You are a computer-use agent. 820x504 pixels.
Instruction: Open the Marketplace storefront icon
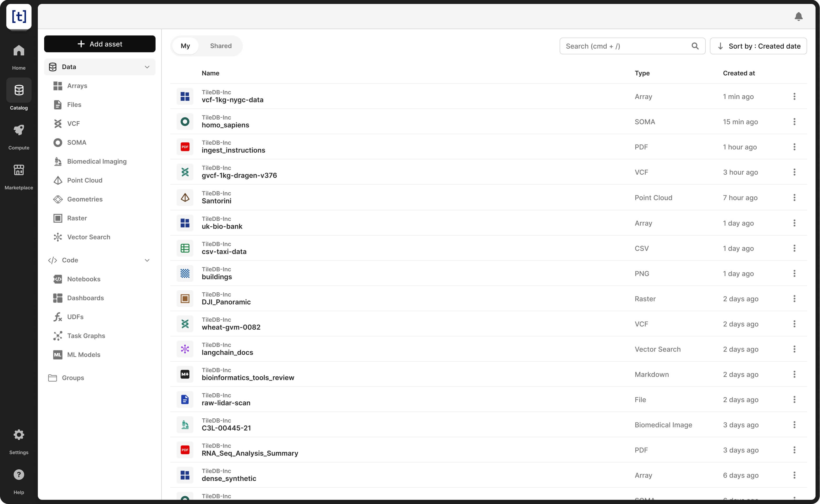coord(19,170)
